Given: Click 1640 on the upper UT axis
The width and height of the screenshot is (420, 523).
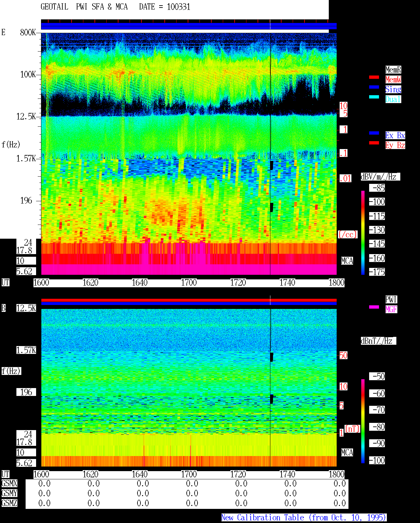Looking at the screenshot, I should coord(140,283).
